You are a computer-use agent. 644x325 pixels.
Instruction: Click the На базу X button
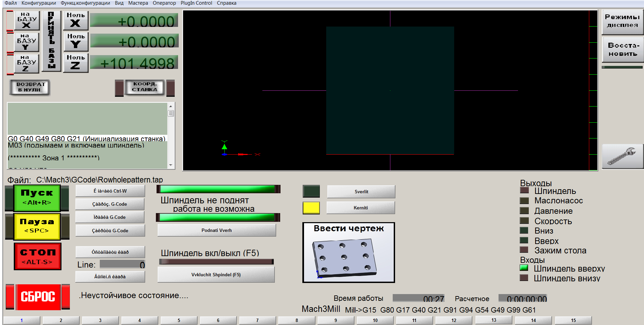(27, 20)
